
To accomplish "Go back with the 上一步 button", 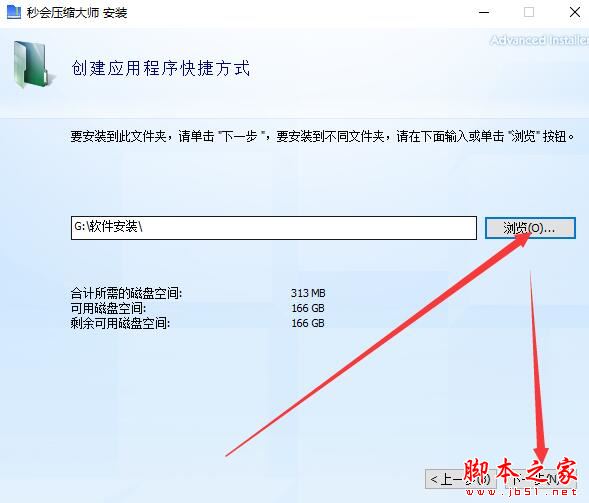I will 461,479.
